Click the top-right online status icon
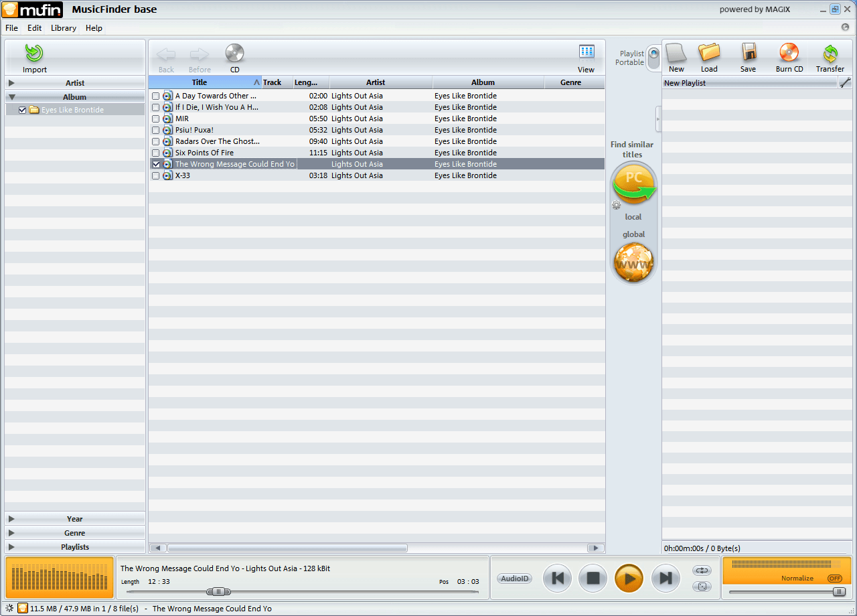857x616 pixels. point(845,27)
